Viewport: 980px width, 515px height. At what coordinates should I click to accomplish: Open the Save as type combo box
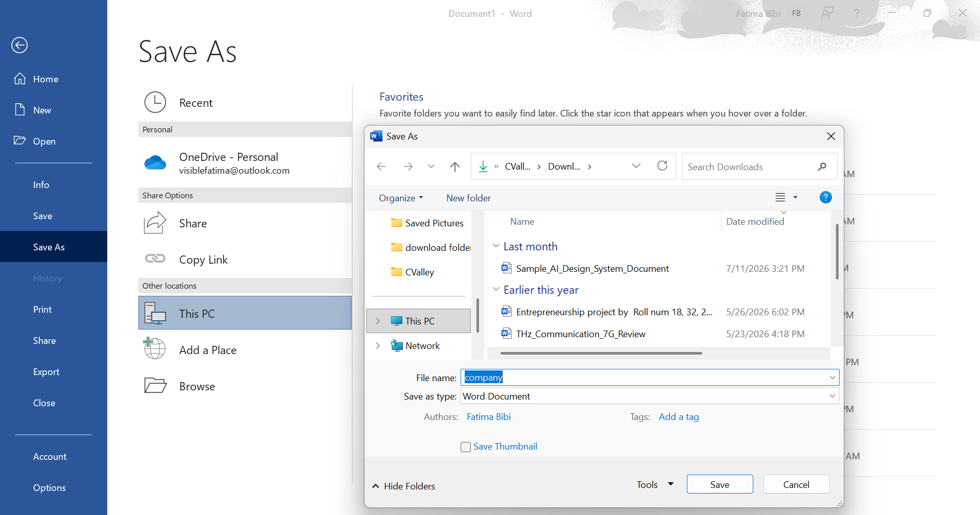pos(650,396)
